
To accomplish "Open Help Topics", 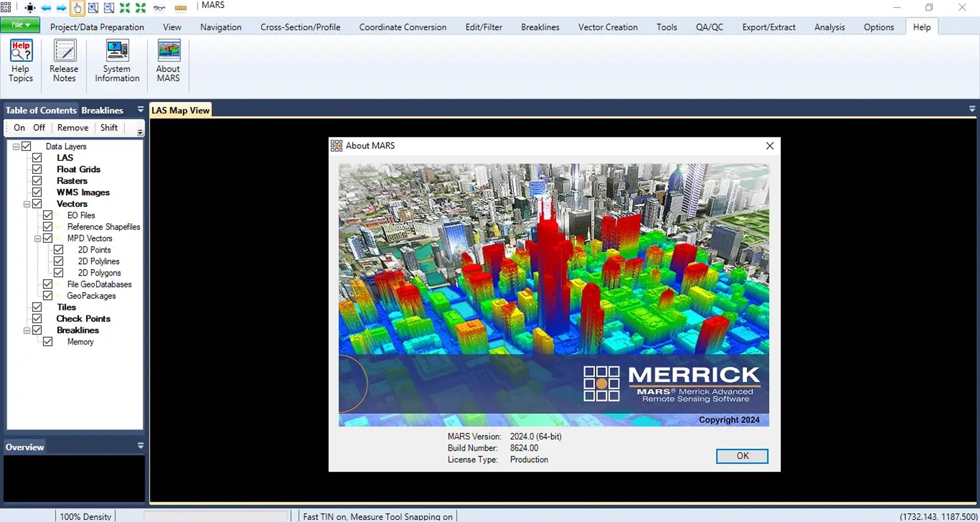I will (21, 61).
